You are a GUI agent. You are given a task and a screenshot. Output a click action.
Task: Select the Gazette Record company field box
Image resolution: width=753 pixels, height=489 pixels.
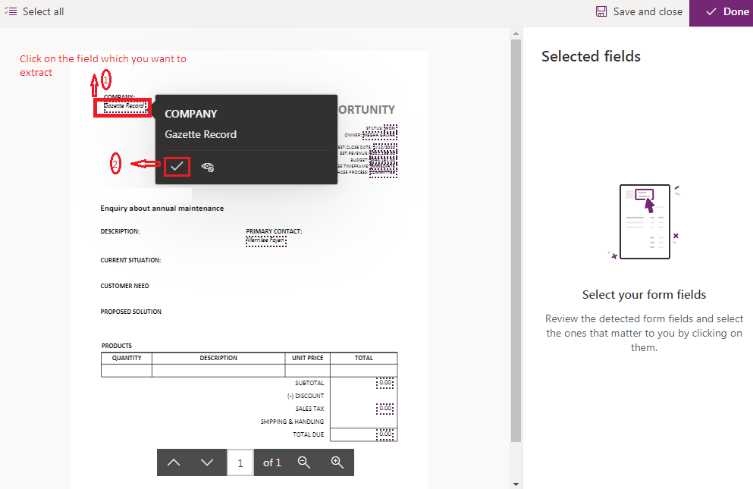click(x=125, y=107)
